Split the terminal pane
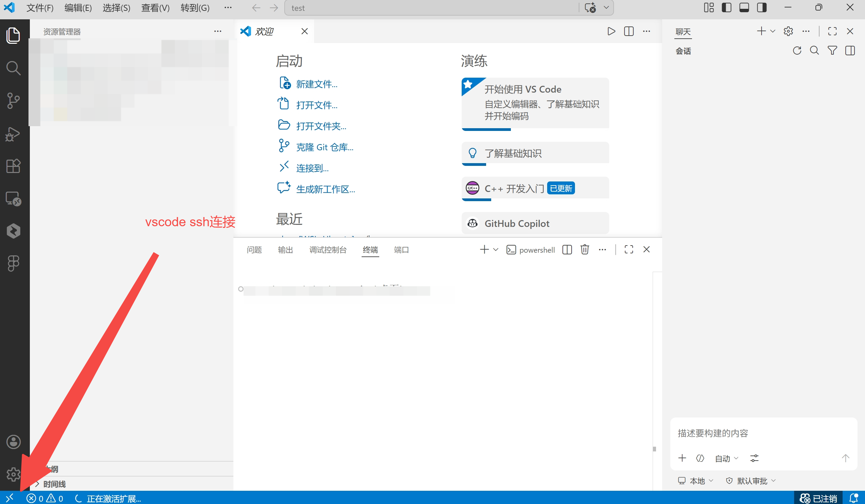The height and width of the screenshot is (504, 865). [567, 249]
